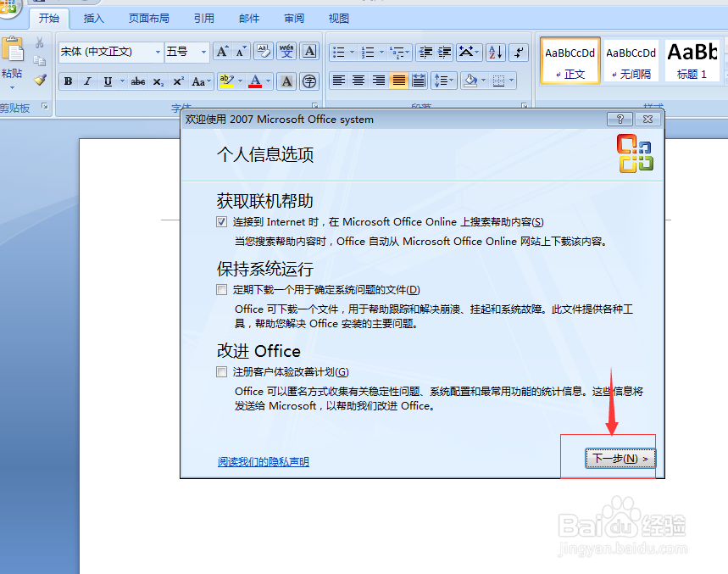This screenshot has width=728, height=574.
Task: Toggle underline formatting
Action: (x=108, y=81)
